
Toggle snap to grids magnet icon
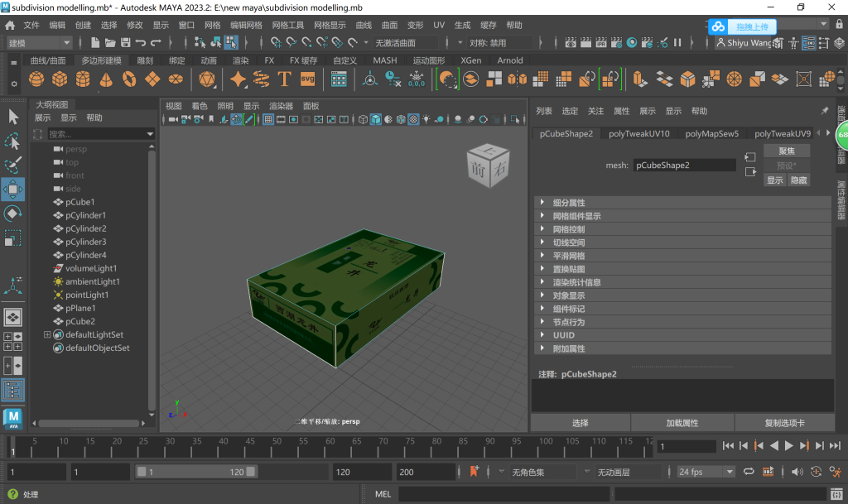(x=276, y=43)
